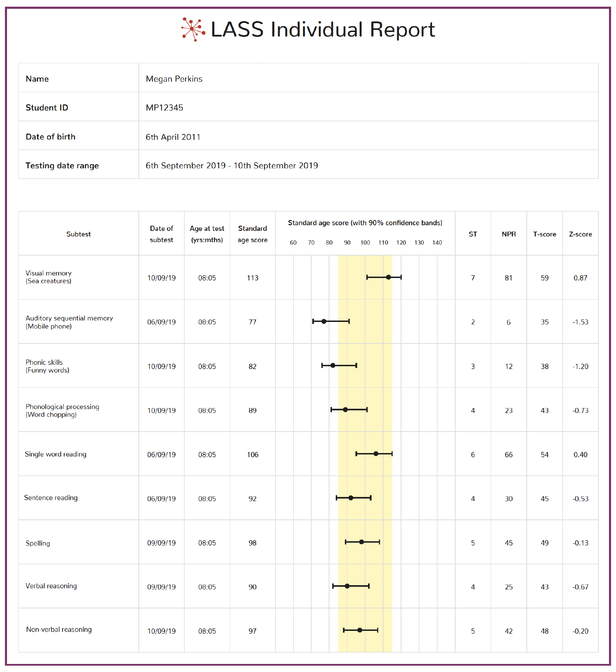Image resolution: width=616 pixels, height=672 pixels.
Task: Click the T-score 48 in Non-verbal reasoning row
Action: click(x=545, y=631)
